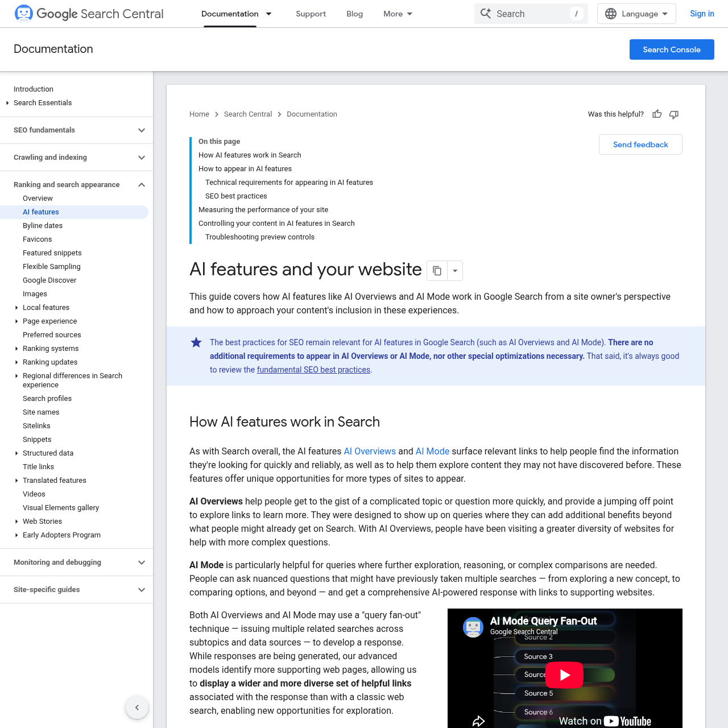
Task: Focus the Search input field
Action: pos(531,14)
